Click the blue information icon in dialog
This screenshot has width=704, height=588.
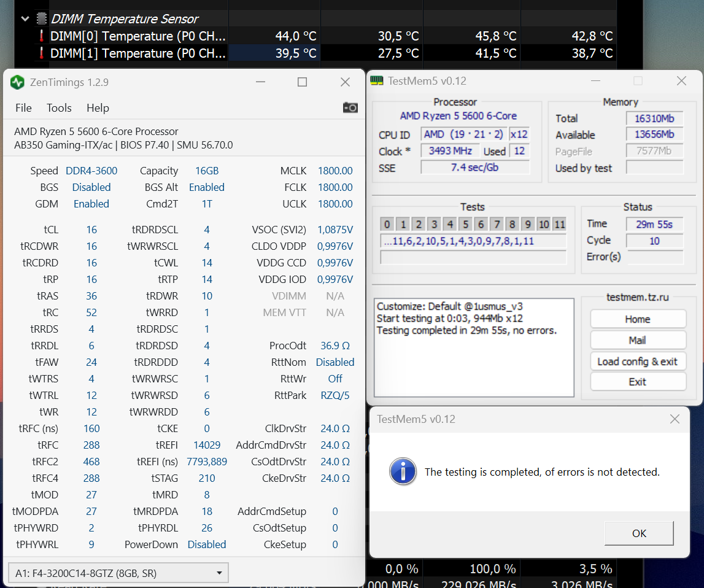(403, 472)
